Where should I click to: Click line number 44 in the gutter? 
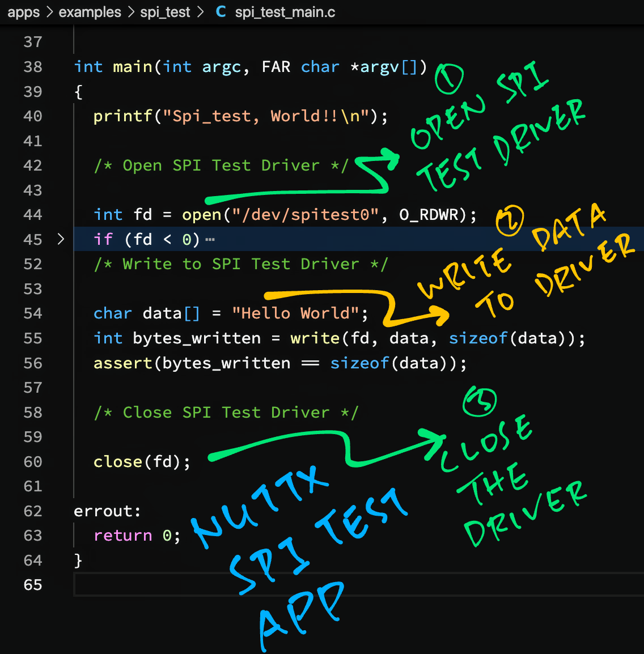pyautogui.click(x=33, y=215)
